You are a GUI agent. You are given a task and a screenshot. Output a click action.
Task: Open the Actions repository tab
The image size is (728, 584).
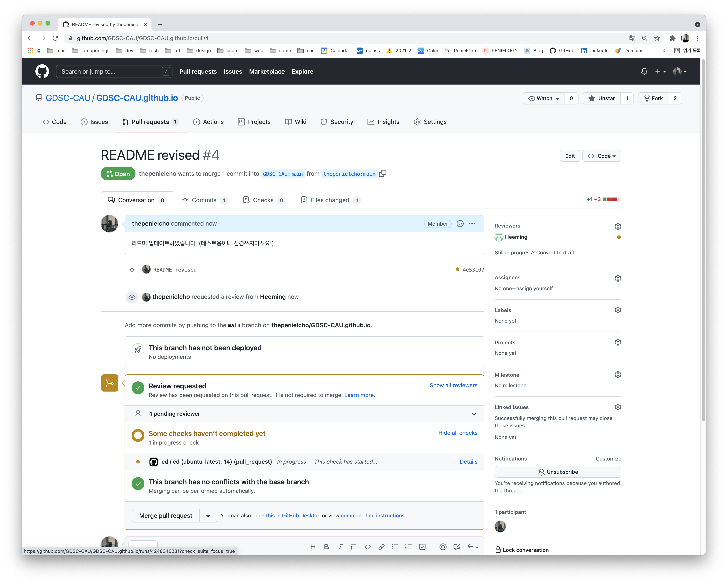point(208,122)
